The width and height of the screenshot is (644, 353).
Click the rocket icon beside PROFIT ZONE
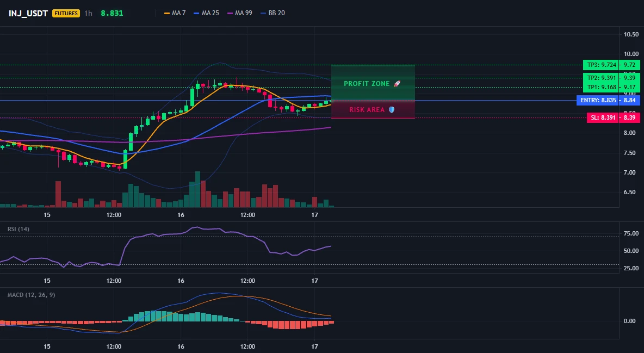click(397, 83)
